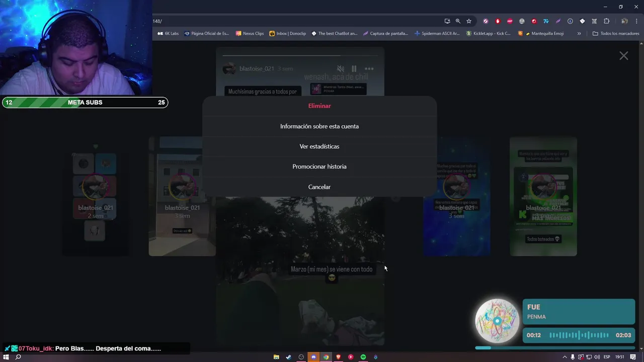
Task: Click the purple slashed-circle extension icon
Action: (x=486, y=21)
